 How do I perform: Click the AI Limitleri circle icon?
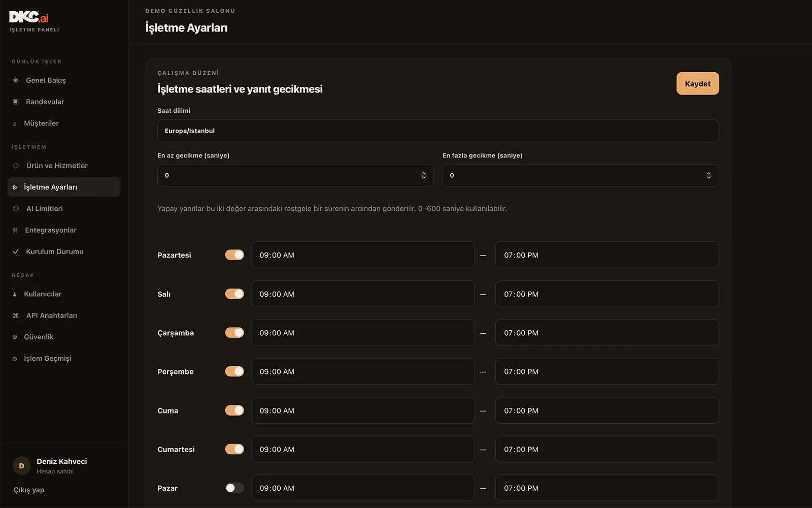pos(16,209)
